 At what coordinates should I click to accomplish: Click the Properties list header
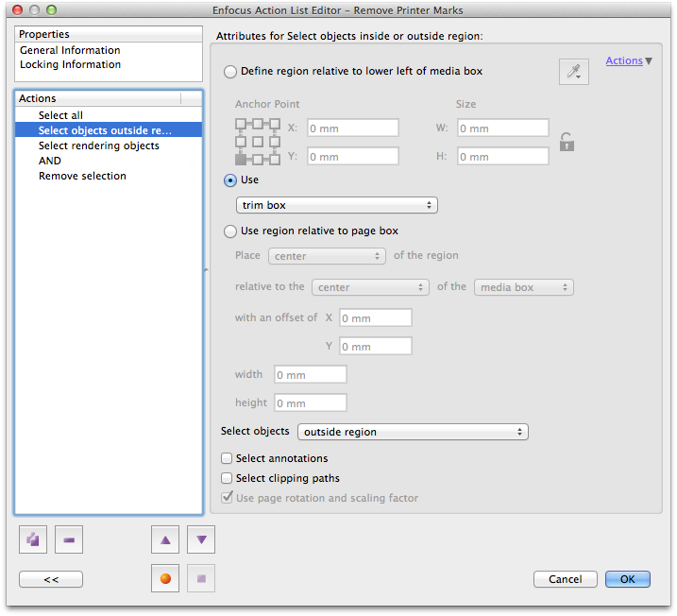pyautogui.click(x=109, y=34)
